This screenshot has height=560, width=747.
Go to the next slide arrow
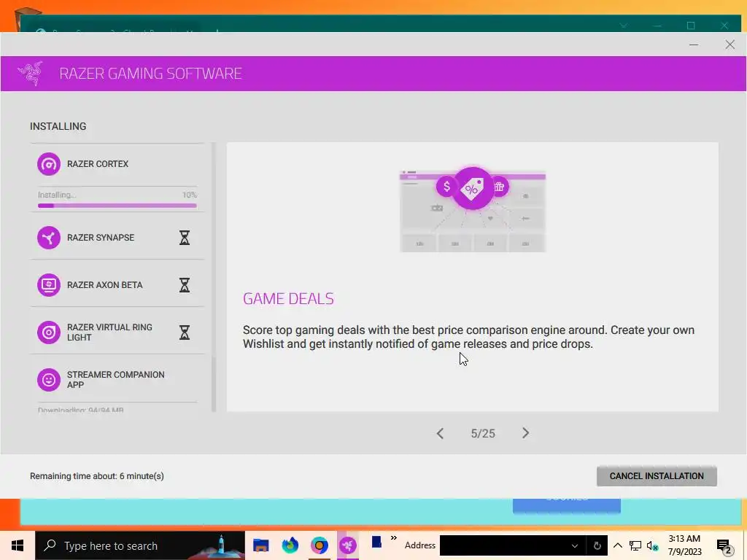525,433
